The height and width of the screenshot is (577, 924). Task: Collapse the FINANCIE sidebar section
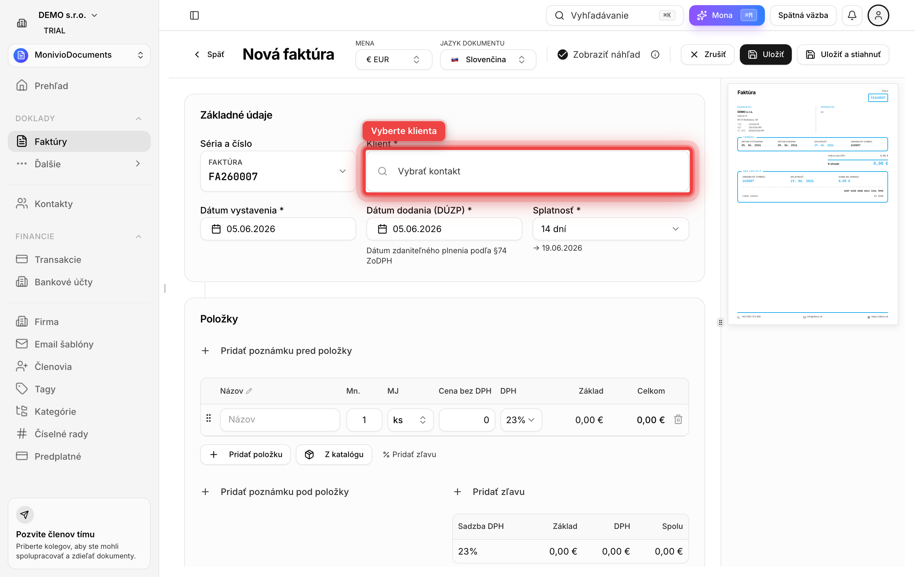[x=139, y=237]
